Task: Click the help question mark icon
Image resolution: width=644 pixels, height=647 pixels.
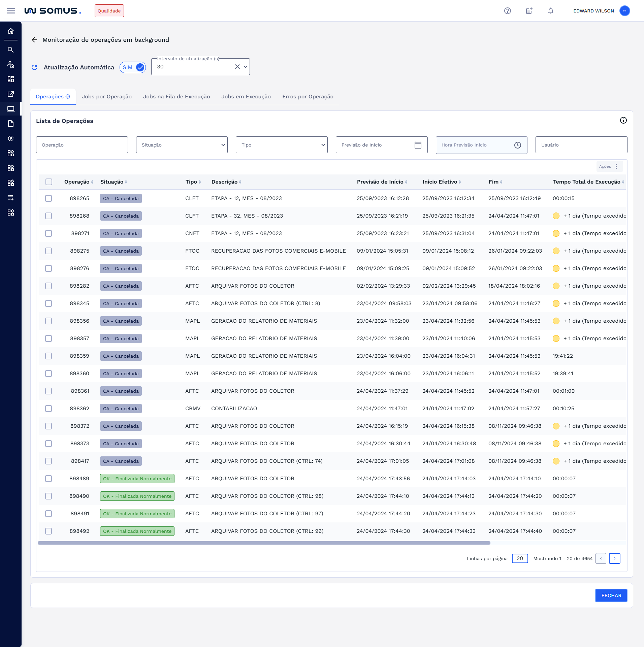Action: (x=507, y=11)
